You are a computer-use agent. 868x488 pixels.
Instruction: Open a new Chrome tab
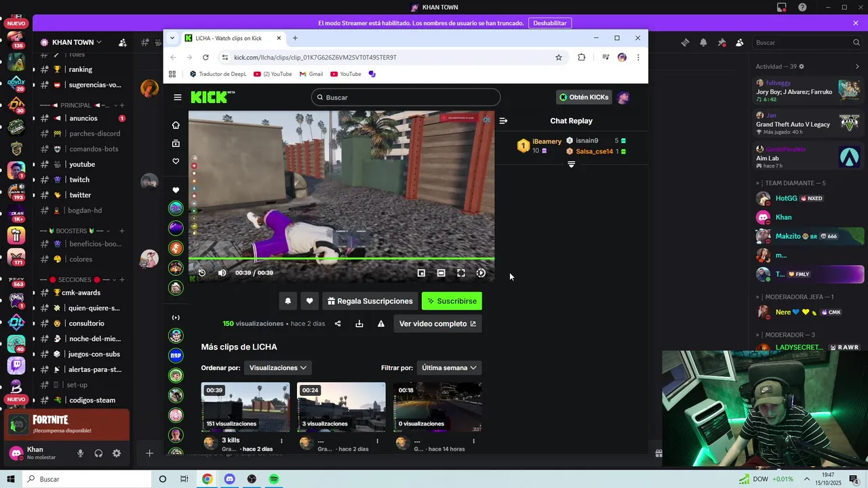coord(295,38)
